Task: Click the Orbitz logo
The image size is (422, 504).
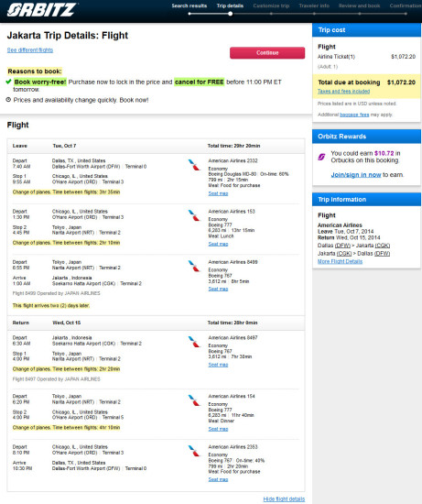Action: [x=42, y=9]
